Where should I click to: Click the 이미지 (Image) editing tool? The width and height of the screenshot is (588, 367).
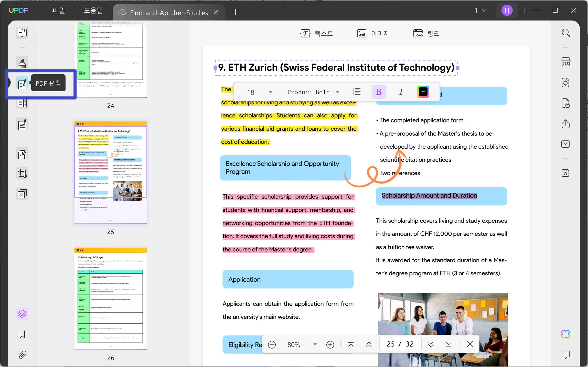[x=373, y=33]
